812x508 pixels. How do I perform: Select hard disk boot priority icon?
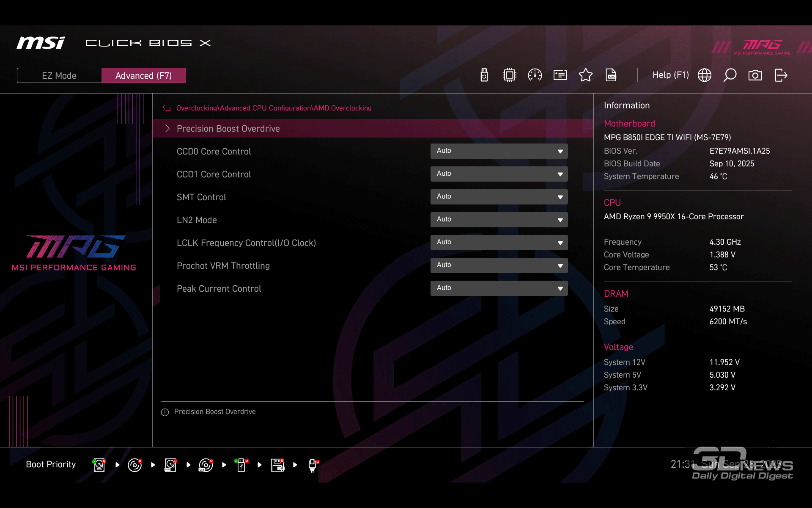99,465
